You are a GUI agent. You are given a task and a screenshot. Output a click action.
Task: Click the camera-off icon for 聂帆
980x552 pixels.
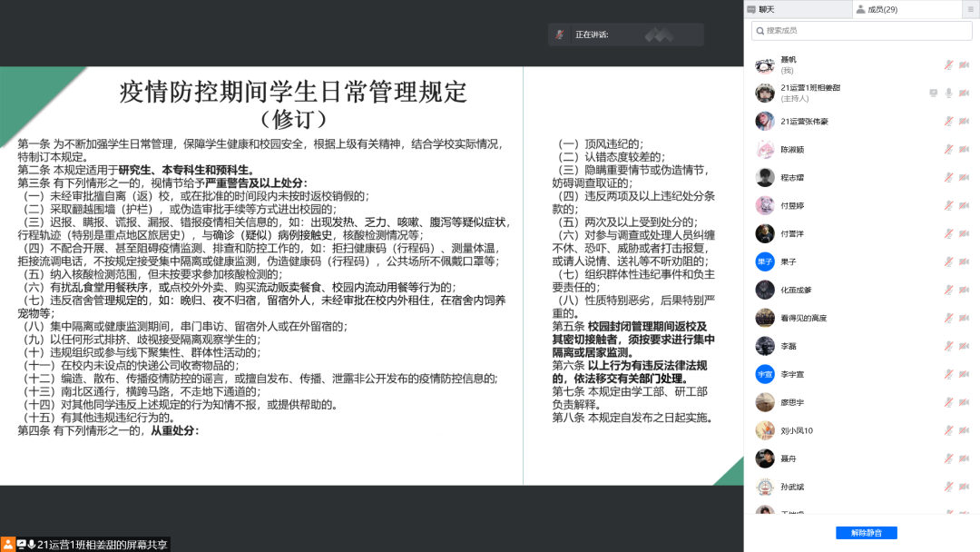[x=964, y=64]
